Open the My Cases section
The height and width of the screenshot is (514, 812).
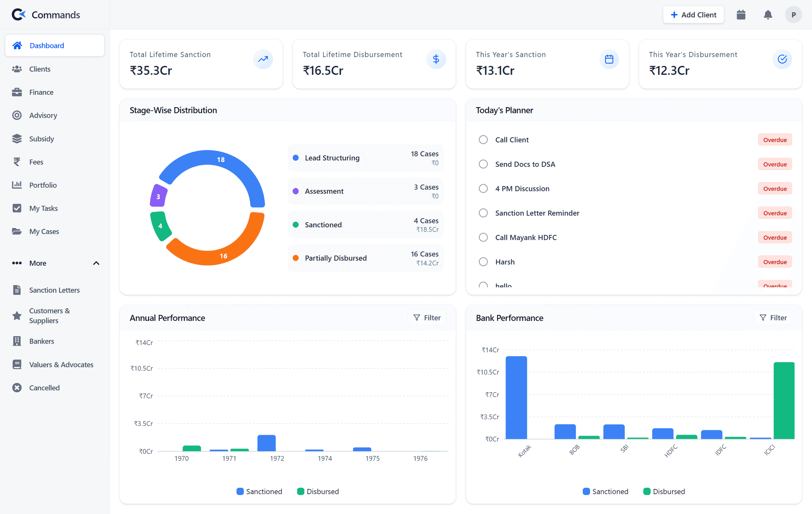(44, 231)
